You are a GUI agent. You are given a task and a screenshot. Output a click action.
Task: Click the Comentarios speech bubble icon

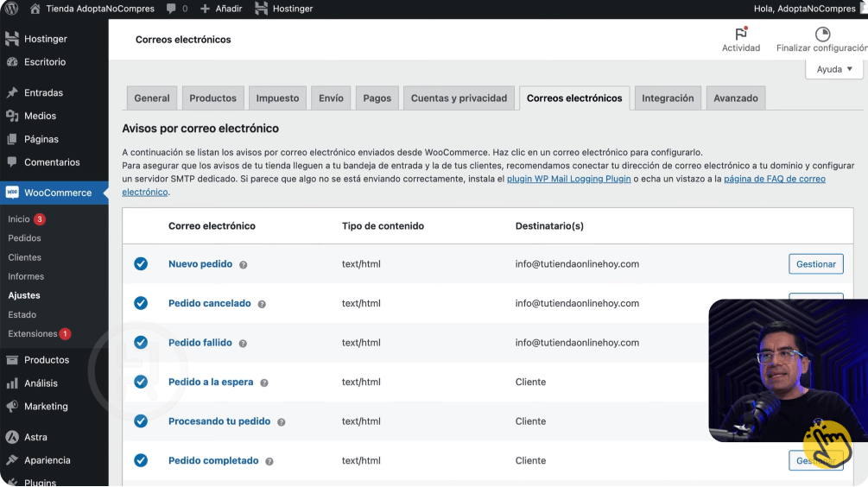(12, 162)
